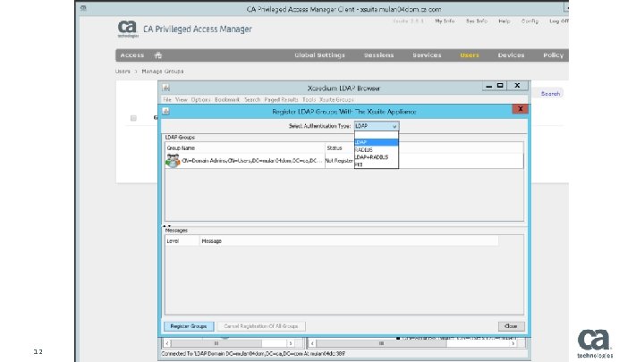Open the Users navigation tab
Viewport: 644px width, 362px height.
[x=470, y=55]
